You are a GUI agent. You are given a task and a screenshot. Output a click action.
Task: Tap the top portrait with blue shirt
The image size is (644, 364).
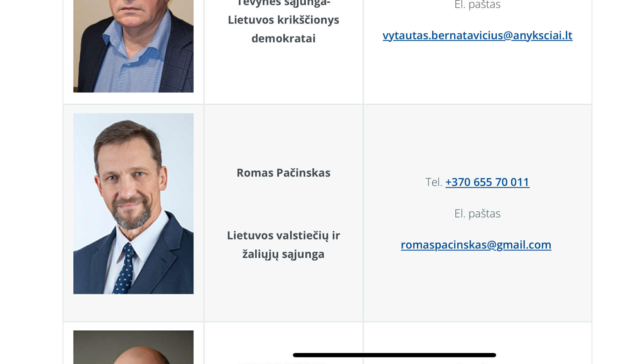click(x=133, y=46)
